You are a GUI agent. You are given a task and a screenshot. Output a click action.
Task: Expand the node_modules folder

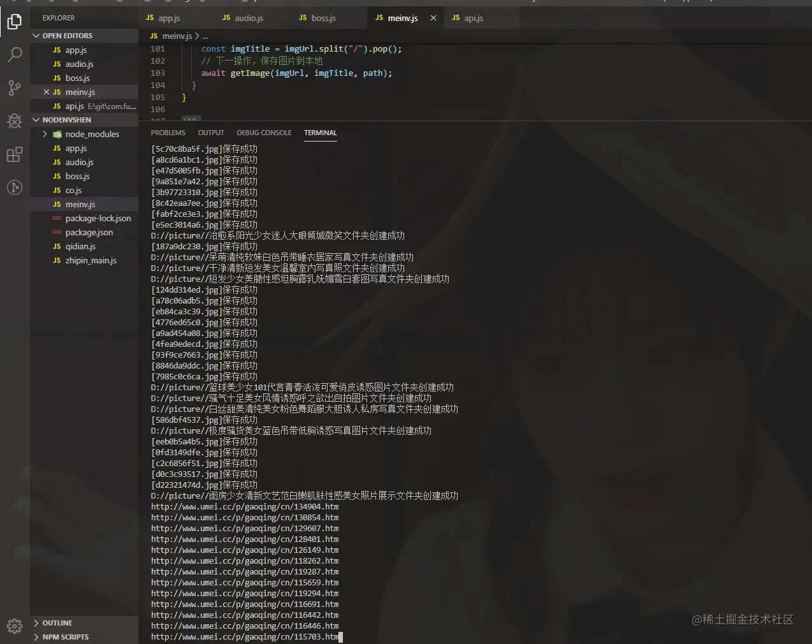[84, 134]
